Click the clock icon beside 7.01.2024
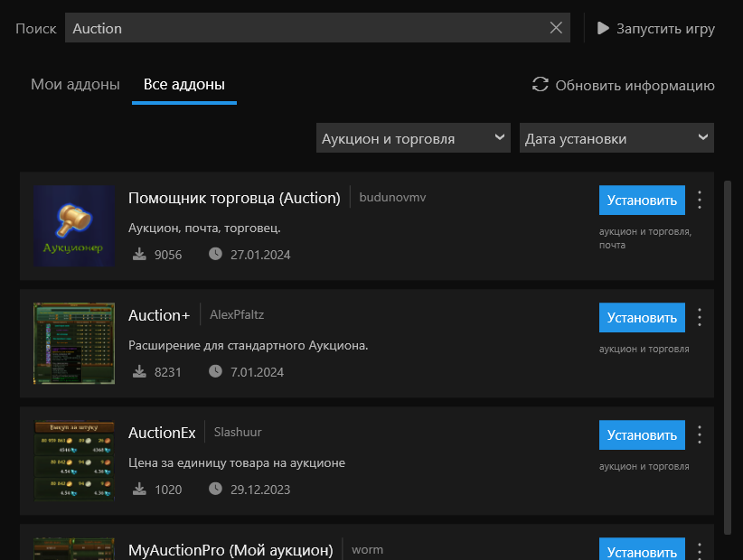The height and width of the screenshot is (560, 743). tap(216, 371)
